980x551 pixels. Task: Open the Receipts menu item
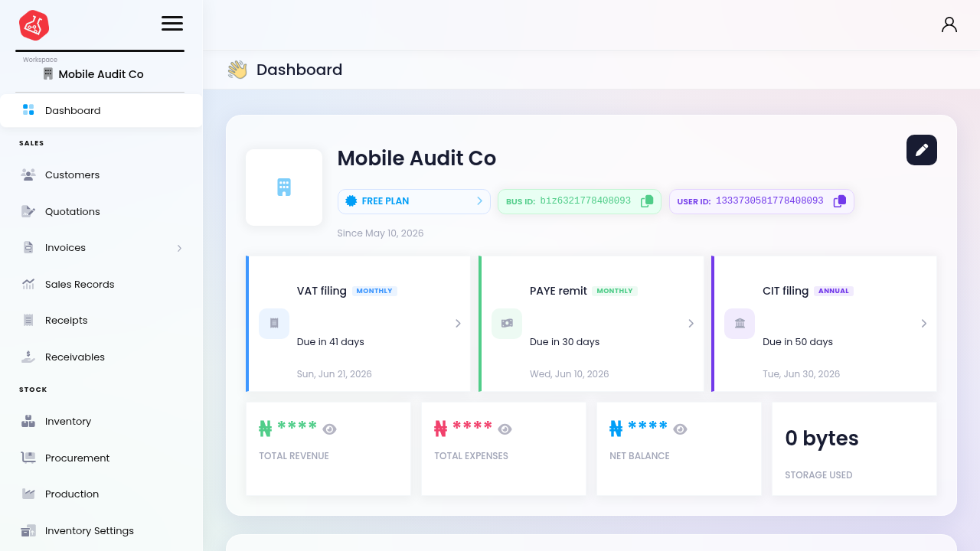101,320
